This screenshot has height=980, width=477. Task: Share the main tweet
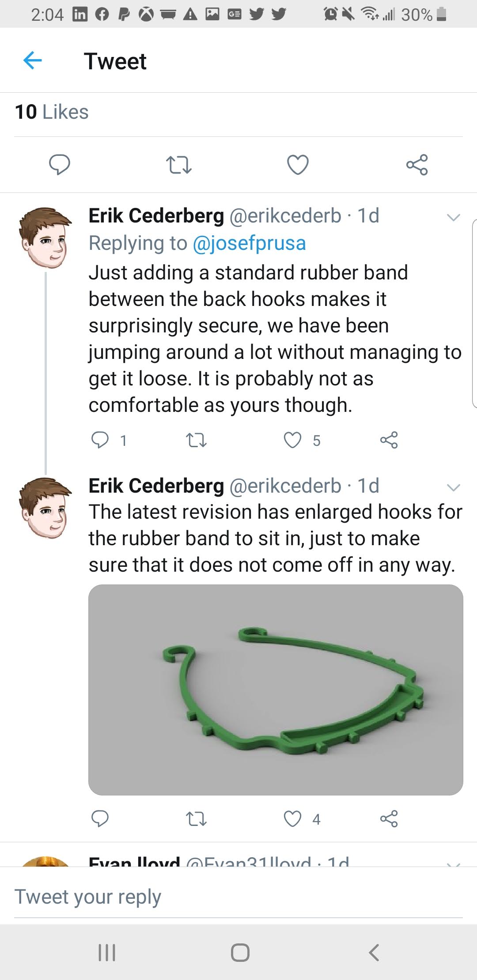417,165
